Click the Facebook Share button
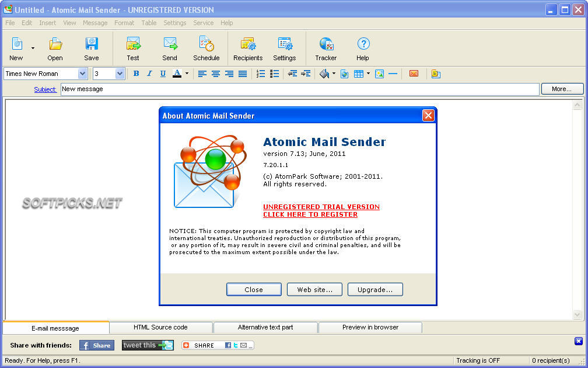Image resolution: width=588 pixels, height=368 pixels. [97, 345]
